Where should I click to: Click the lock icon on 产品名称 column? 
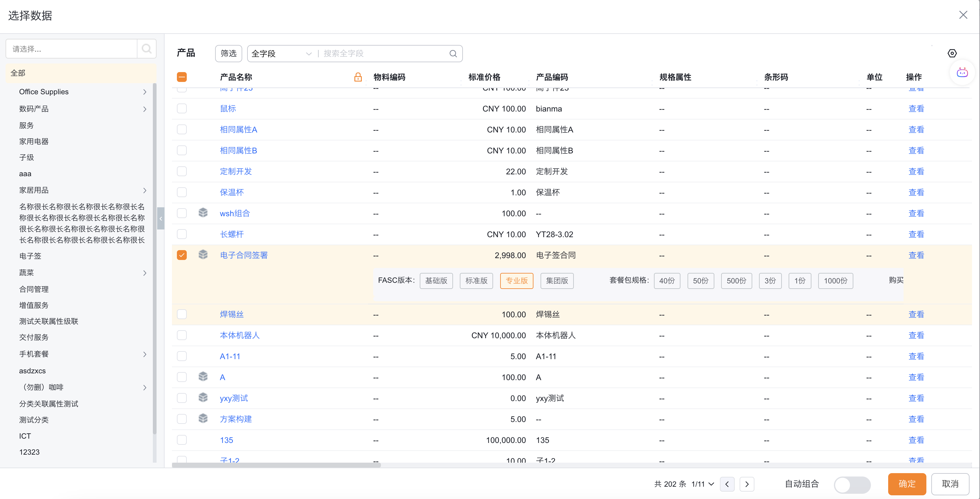click(357, 77)
